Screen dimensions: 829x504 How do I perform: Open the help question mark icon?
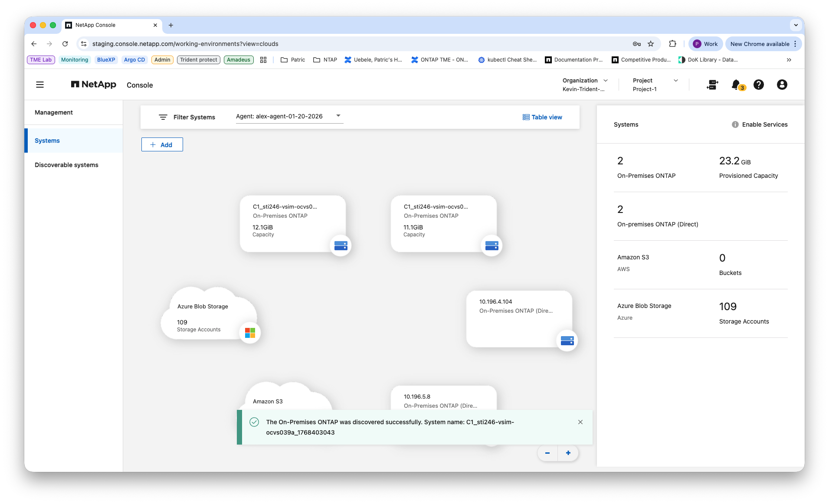pyautogui.click(x=759, y=85)
